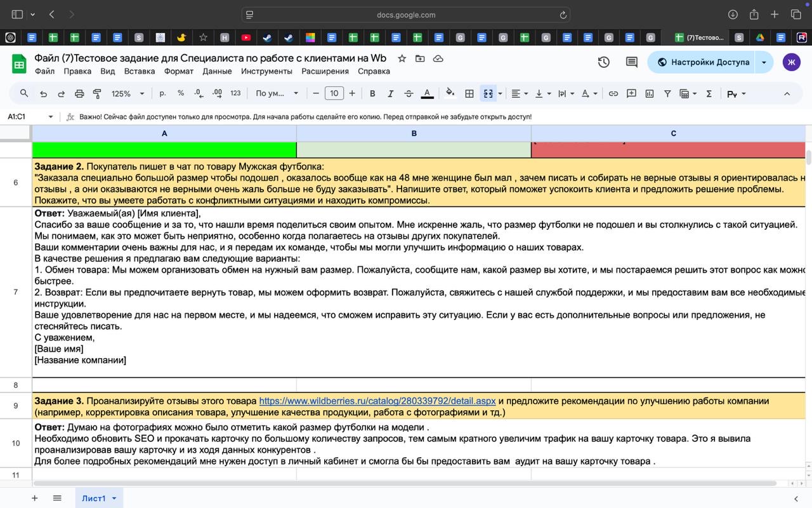Toggle bold formatting
The width and height of the screenshot is (812, 508).
coord(372,93)
